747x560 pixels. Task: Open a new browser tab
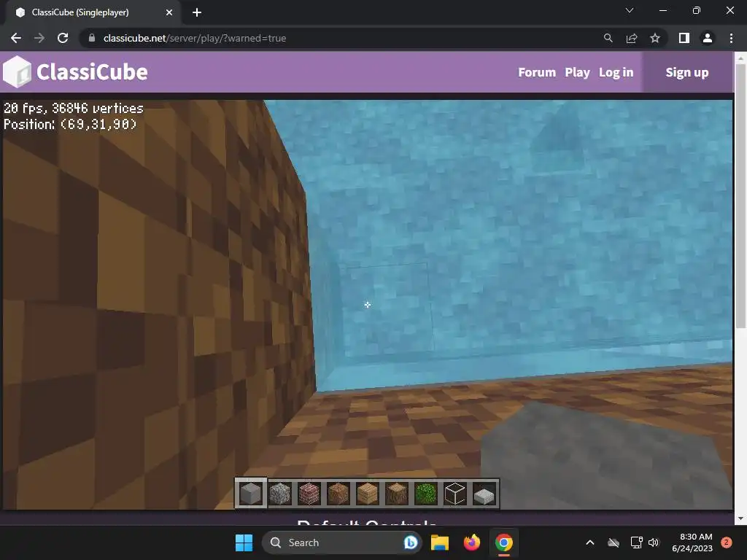197,12
